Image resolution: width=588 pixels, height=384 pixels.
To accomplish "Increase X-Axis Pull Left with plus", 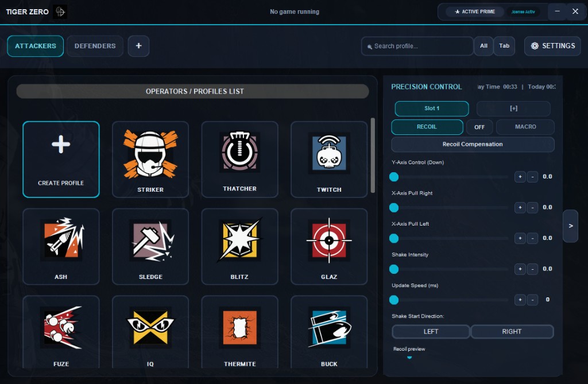I will (520, 238).
